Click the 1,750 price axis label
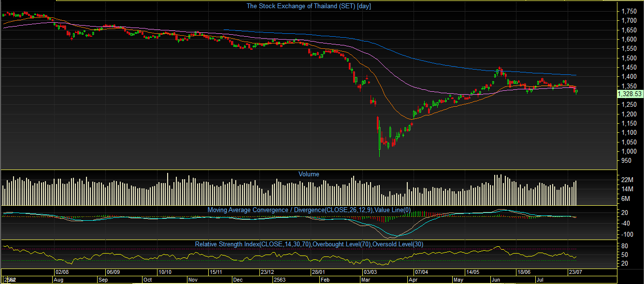 [x=630, y=11]
